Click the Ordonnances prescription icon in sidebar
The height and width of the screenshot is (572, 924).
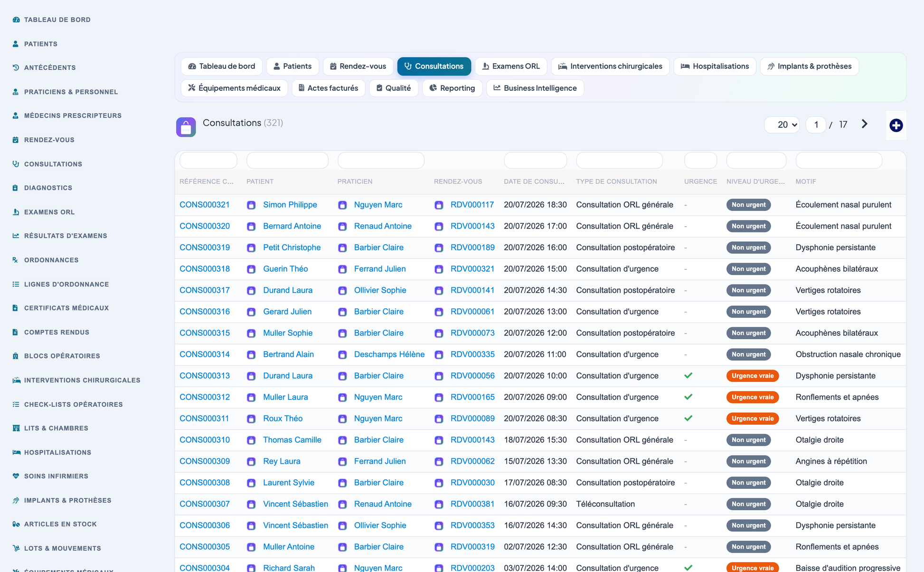(x=16, y=260)
